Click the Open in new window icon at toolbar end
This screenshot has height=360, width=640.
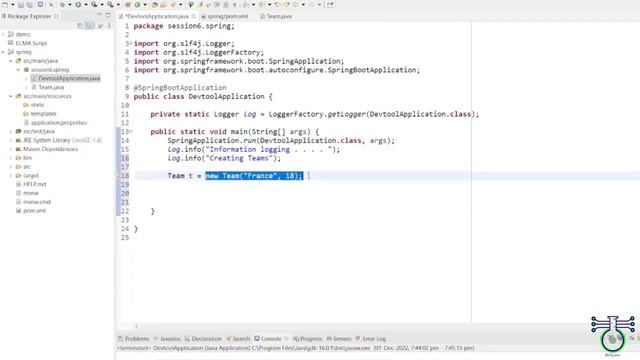(330, 4)
